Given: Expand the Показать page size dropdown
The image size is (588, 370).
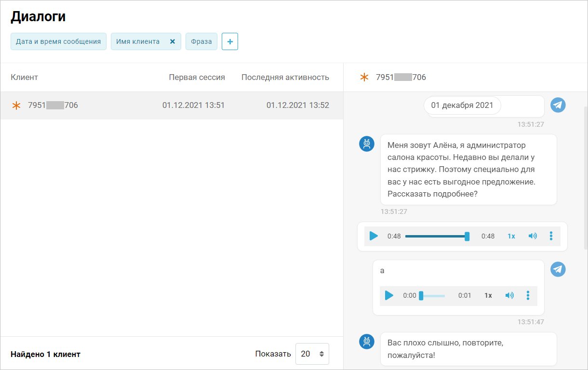Looking at the screenshot, I should 312,354.
